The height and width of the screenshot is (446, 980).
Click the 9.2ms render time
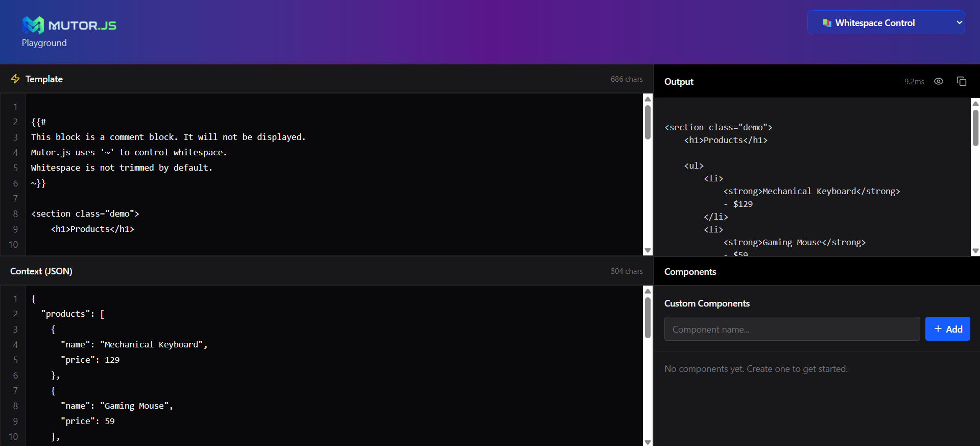pyautogui.click(x=914, y=82)
